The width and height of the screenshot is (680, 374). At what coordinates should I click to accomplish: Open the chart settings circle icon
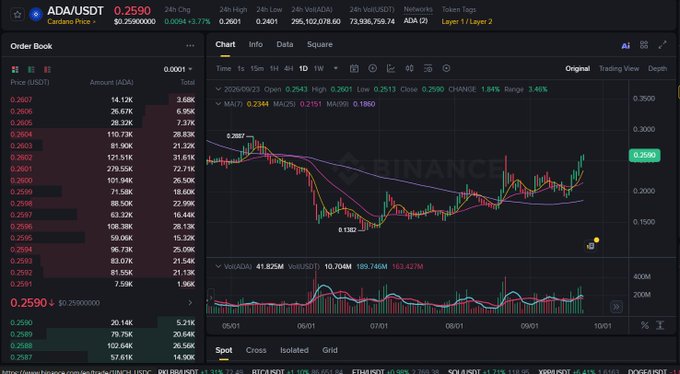click(446, 68)
